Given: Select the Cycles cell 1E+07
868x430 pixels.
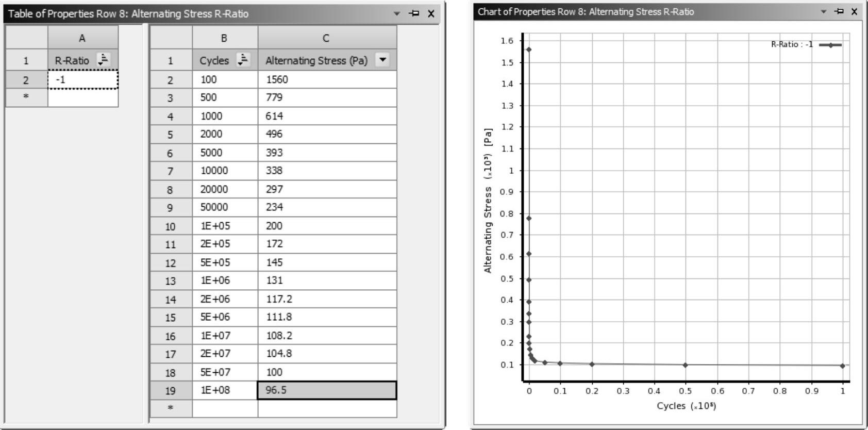Looking at the screenshot, I should [225, 336].
